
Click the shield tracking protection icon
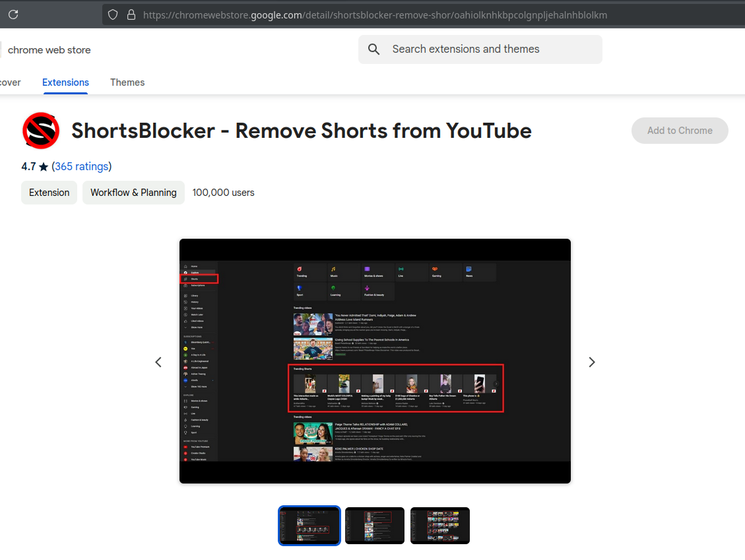(113, 15)
